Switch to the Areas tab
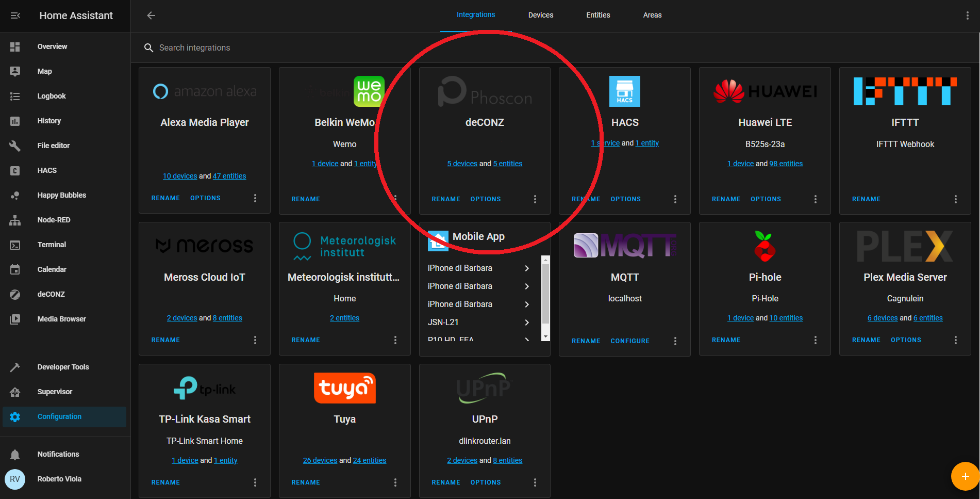The image size is (980, 499). 652,15
